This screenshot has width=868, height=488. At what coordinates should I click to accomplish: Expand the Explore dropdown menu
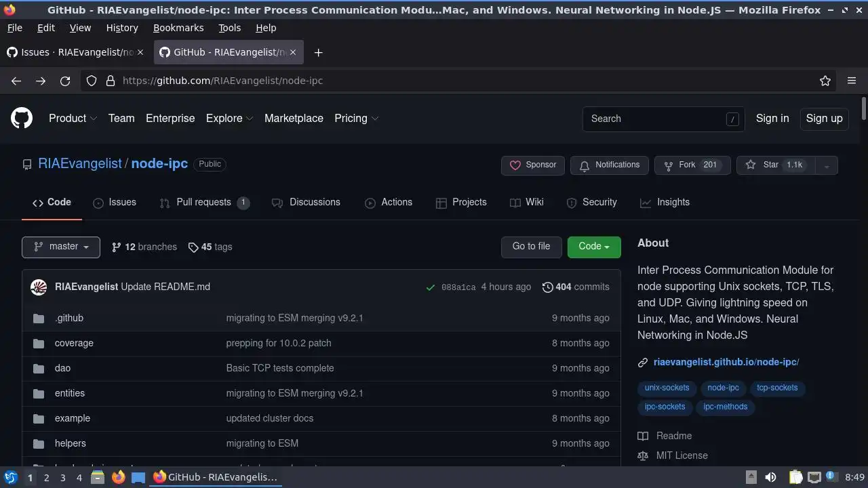229,118
